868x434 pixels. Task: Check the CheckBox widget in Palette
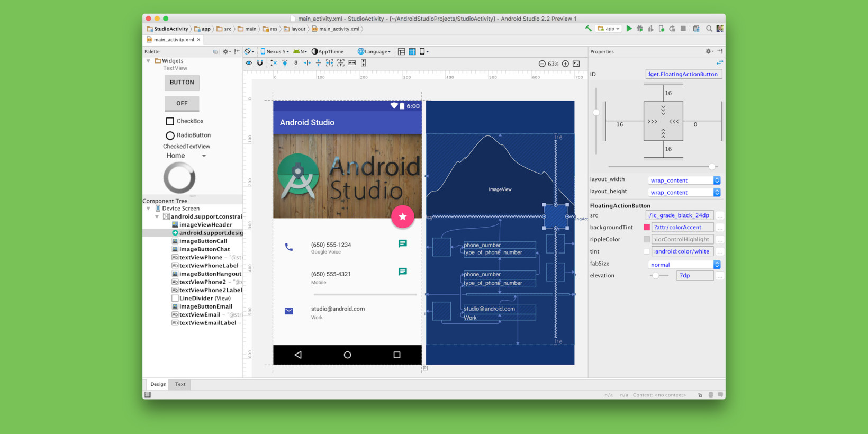click(170, 121)
